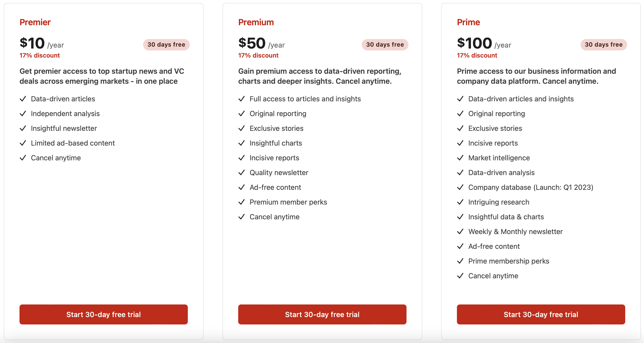Click the Prime plan title
Screen dimensions: 644x343
pos(468,22)
